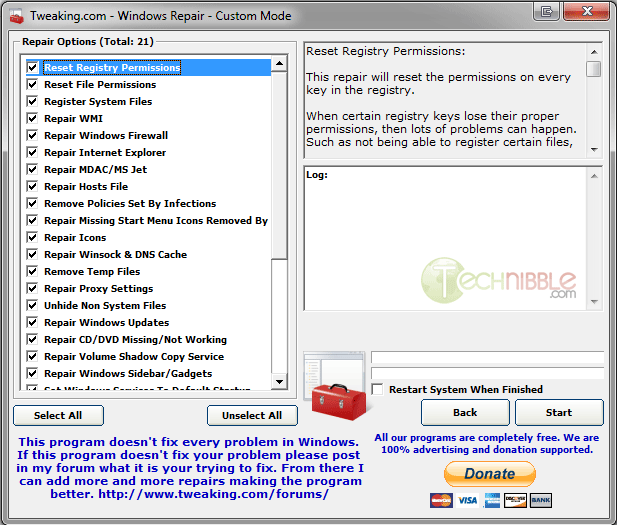Uncheck Reset File Permissions checkbox
The width and height of the screenshot is (617, 525).
pyautogui.click(x=32, y=84)
